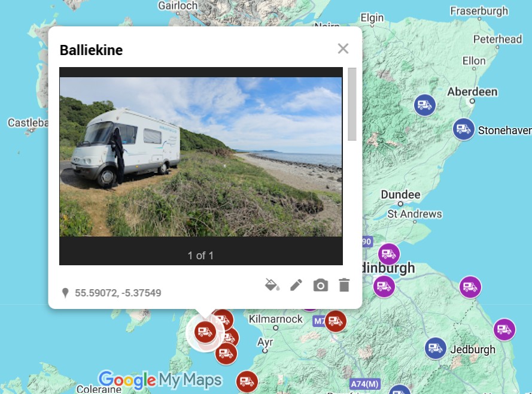Click the blue campervan marker west of Aberdeen
This screenshot has height=394, width=532.
(x=424, y=105)
